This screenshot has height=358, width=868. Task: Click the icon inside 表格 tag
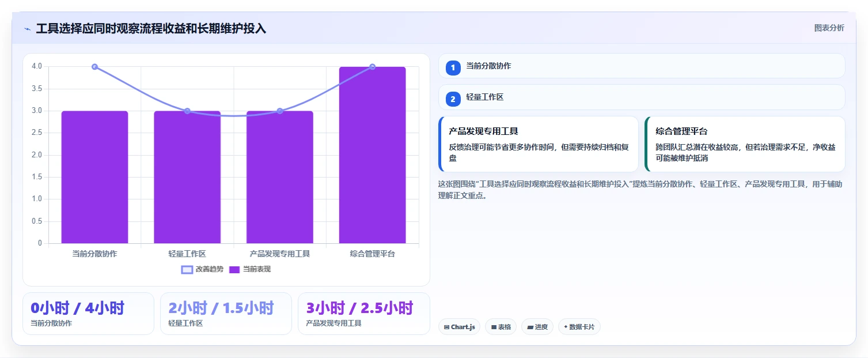494,327
